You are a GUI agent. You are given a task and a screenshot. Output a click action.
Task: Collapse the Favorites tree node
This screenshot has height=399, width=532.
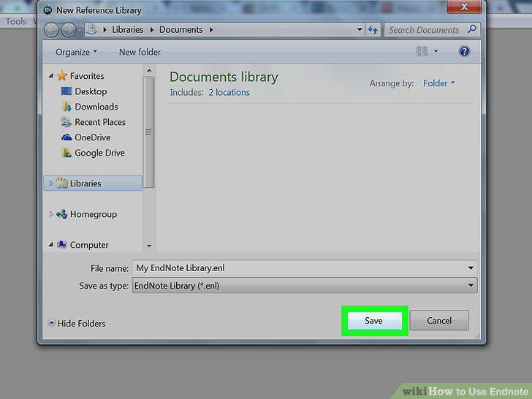pyautogui.click(x=51, y=76)
